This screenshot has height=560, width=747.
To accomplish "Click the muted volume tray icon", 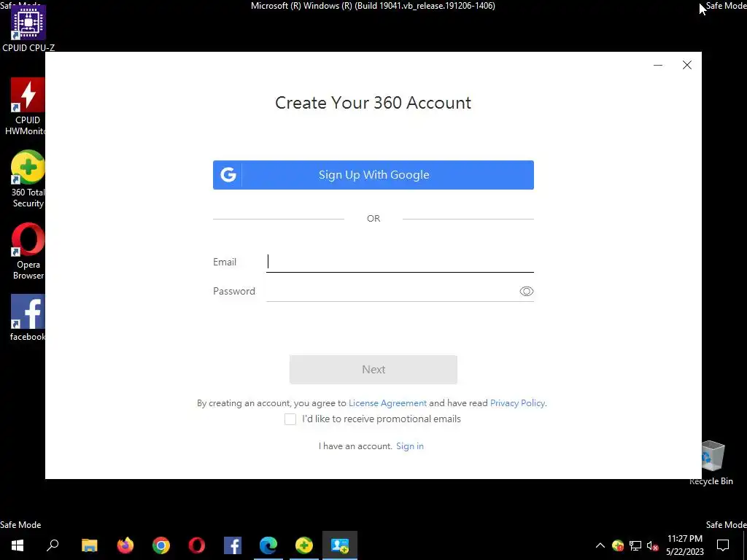I will point(652,545).
